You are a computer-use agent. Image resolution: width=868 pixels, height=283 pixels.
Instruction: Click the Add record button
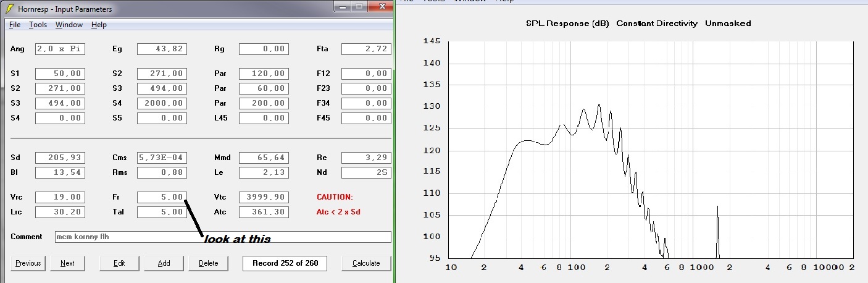(x=164, y=263)
